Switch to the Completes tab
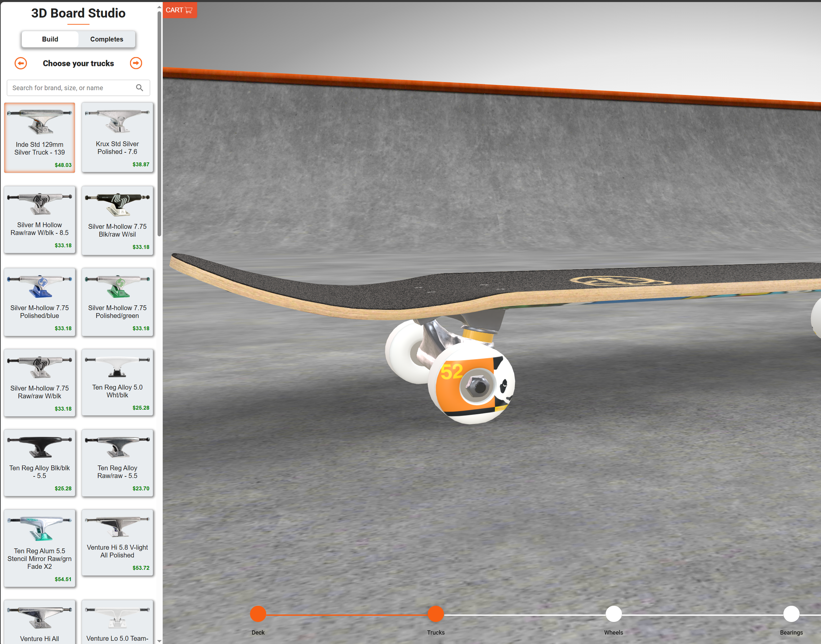This screenshot has height=644, width=821. click(x=107, y=39)
